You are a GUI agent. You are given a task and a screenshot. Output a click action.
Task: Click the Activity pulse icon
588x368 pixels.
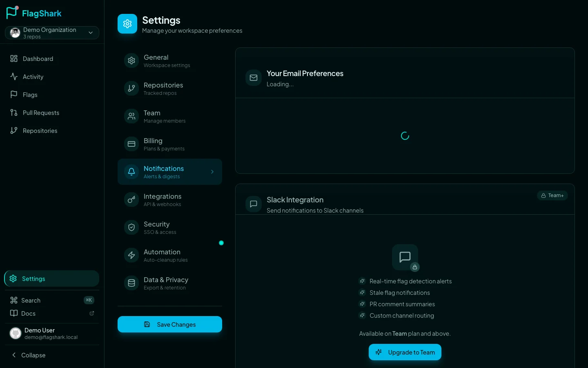(x=13, y=76)
